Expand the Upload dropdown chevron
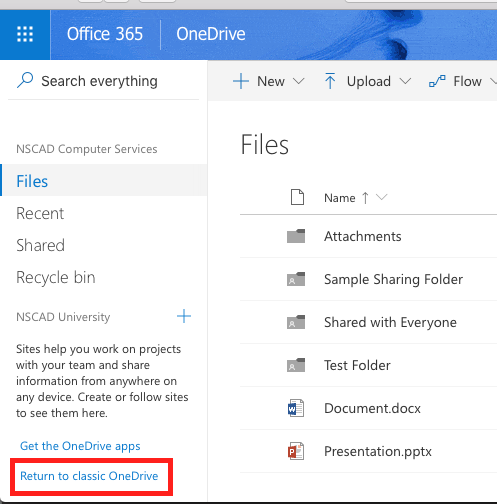Viewport: 497px width, 504px height. point(405,81)
